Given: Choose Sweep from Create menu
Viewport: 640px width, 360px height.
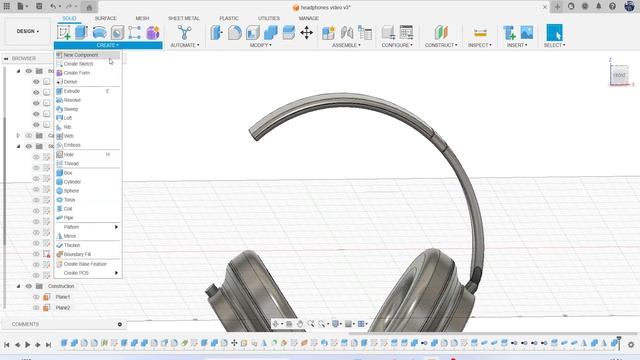Looking at the screenshot, I should tap(88, 109).
